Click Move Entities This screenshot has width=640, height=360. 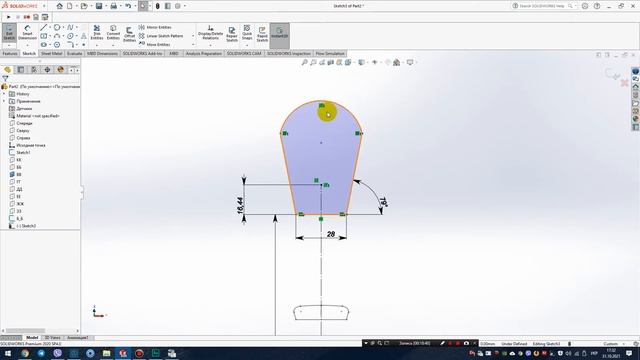[x=154, y=44]
